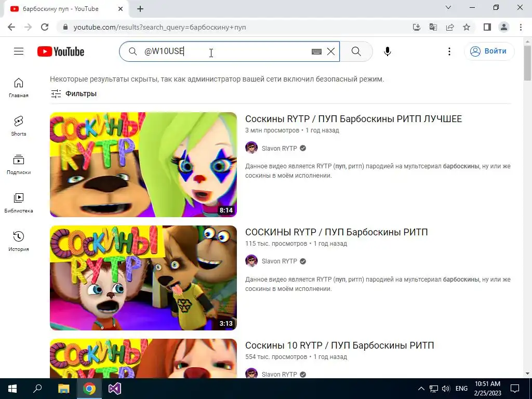Viewport: 532px width, 399px height.
Task: Click the install/download icon in address bar
Action: point(416,27)
